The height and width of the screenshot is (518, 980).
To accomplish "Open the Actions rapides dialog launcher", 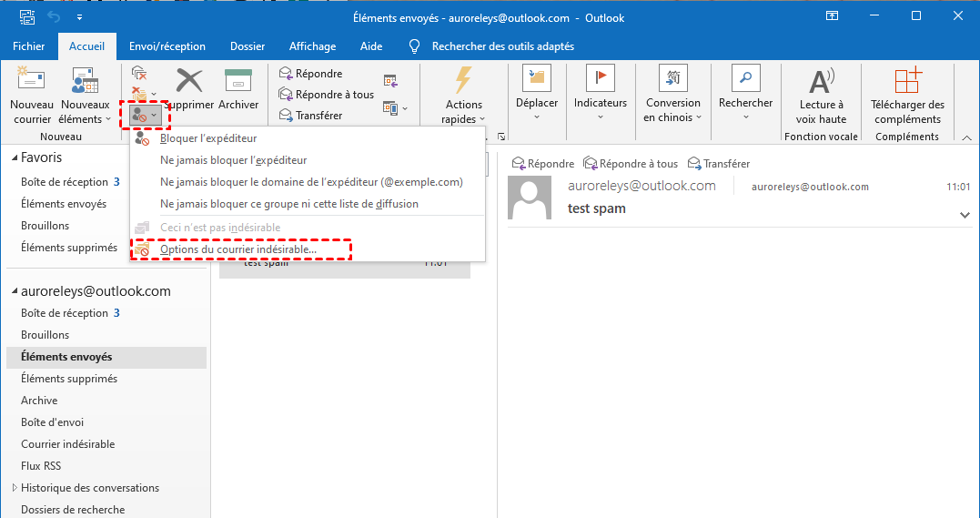I will [x=500, y=137].
